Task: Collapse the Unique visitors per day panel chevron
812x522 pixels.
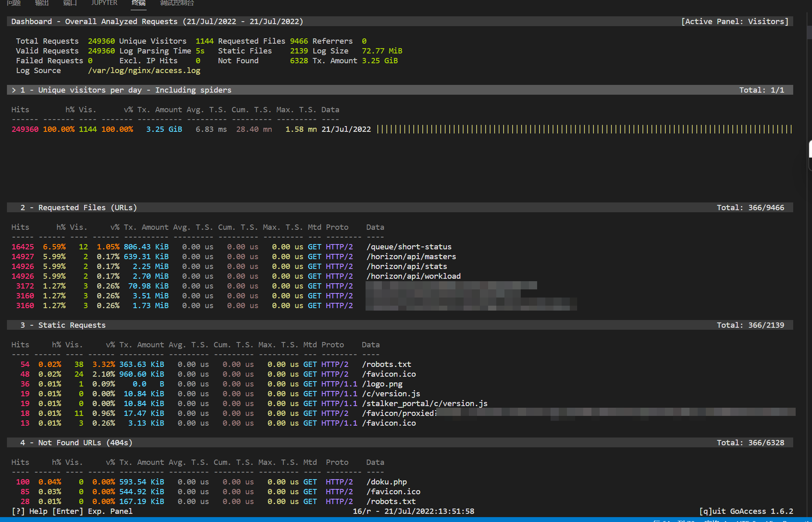Action: (x=14, y=90)
